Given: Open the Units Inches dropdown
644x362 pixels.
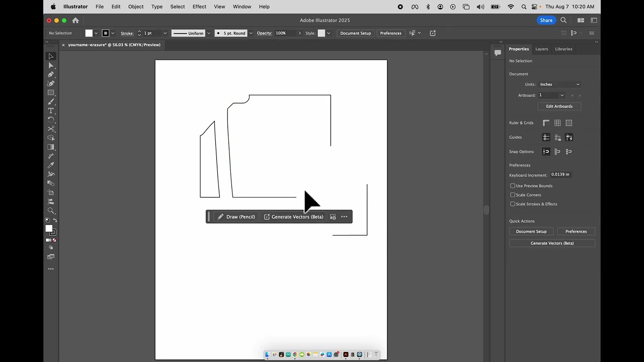Looking at the screenshot, I should click(560, 84).
